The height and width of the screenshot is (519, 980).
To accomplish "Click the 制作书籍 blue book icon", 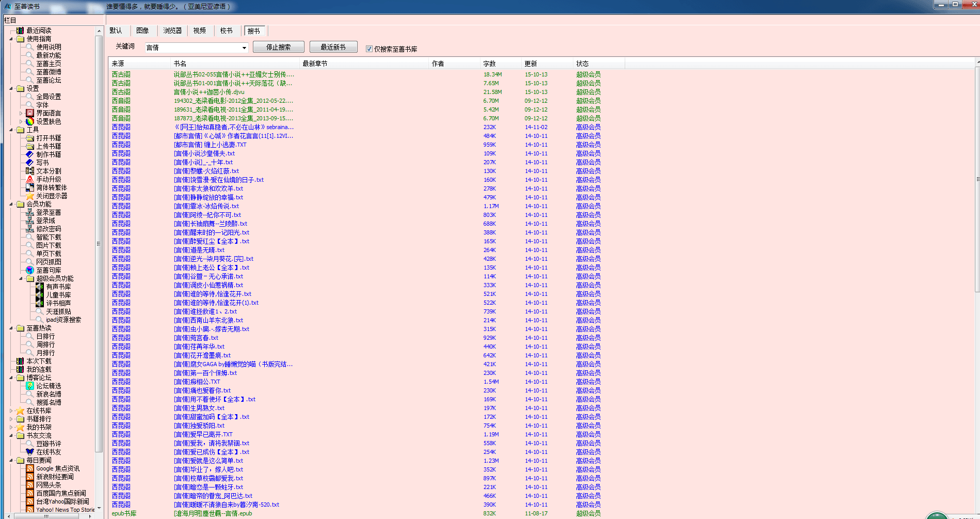I will 30,154.
